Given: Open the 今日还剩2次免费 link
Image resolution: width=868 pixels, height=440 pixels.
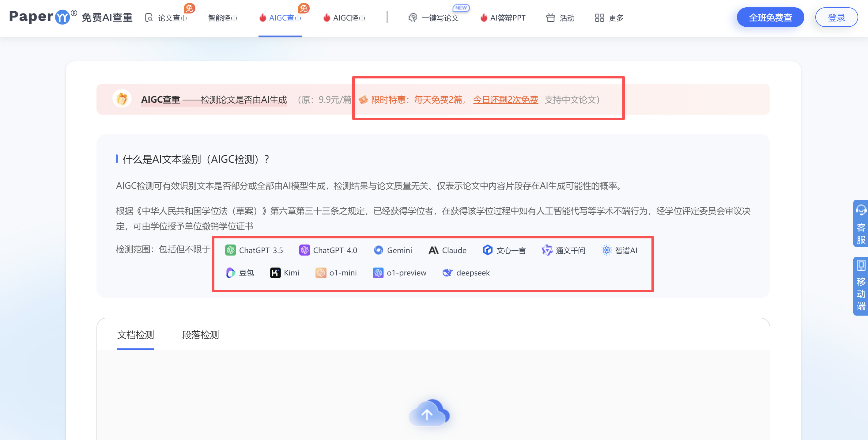Looking at the screenshot, I should click(505, 100).
